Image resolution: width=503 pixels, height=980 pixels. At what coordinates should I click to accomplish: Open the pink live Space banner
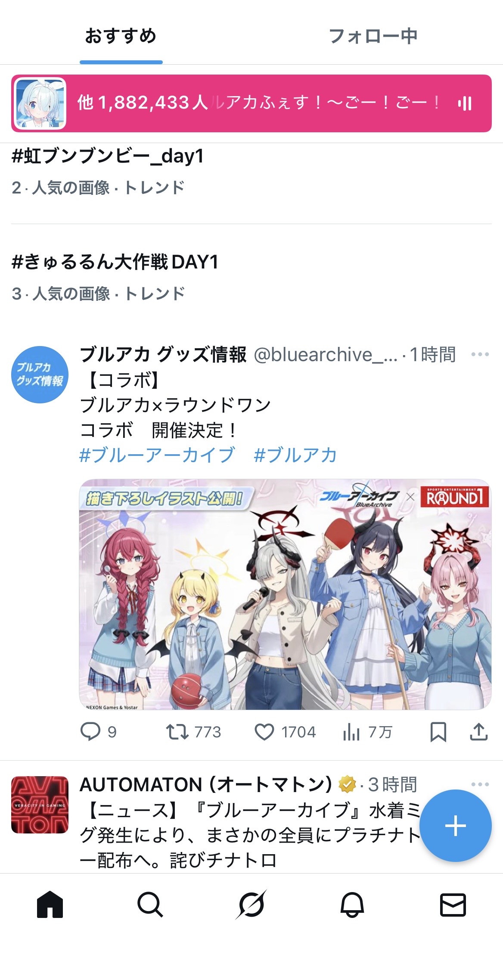coord(251,103)
